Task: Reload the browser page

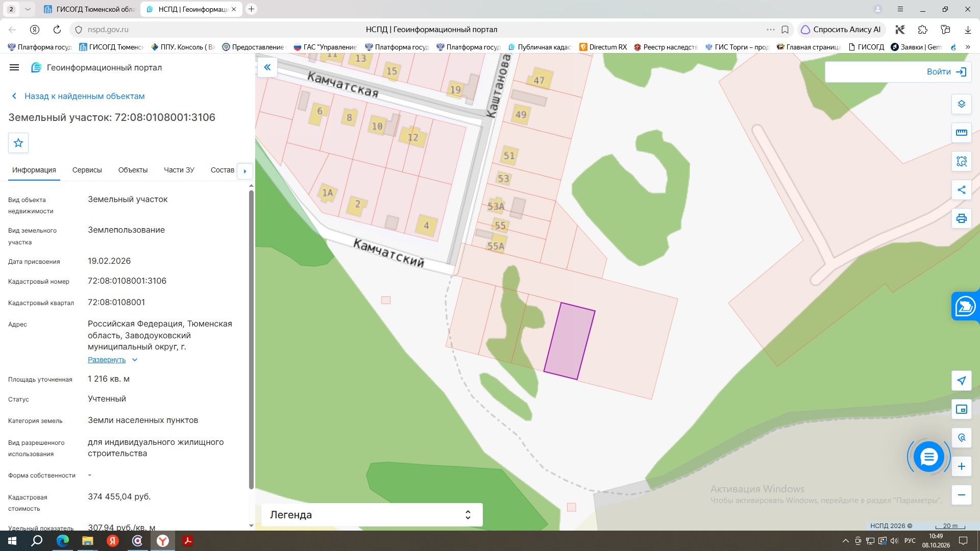Action: click(57, 30)
